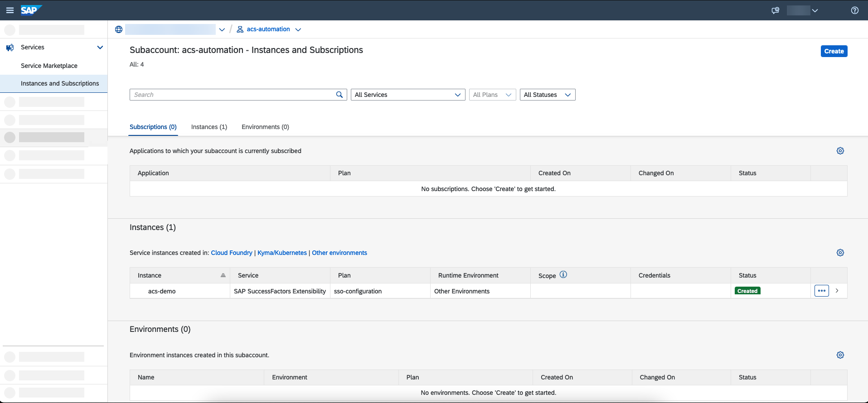Open the feedback notifications icon

point(776,10)
